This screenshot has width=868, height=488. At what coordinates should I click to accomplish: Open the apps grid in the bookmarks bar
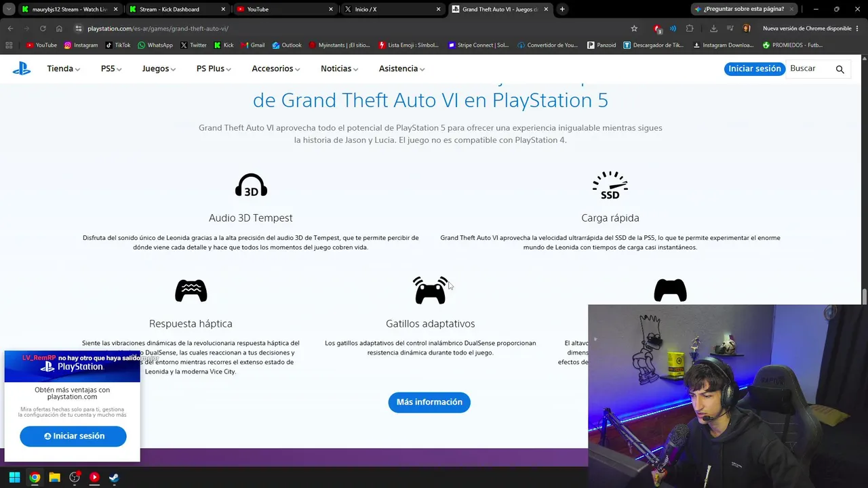[9, 45]
